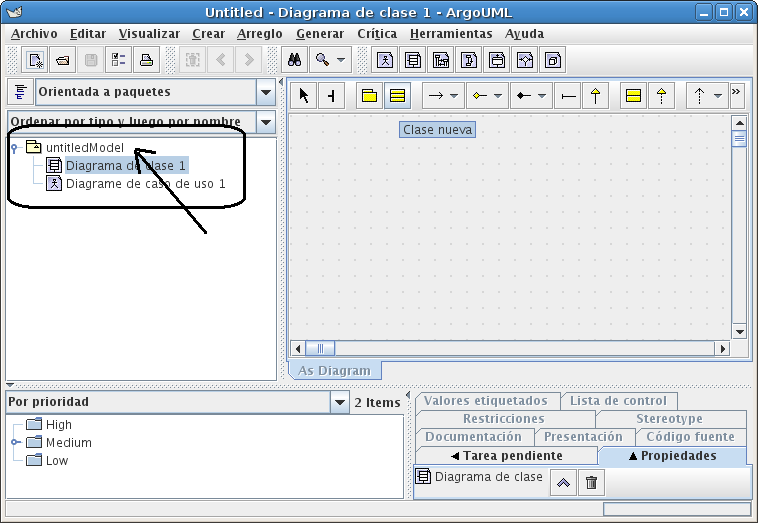This screenshot has height=523, width=758.
Task: Open the 'Orientada a paquetes' perspective dropdown
Action: [266, 92]
